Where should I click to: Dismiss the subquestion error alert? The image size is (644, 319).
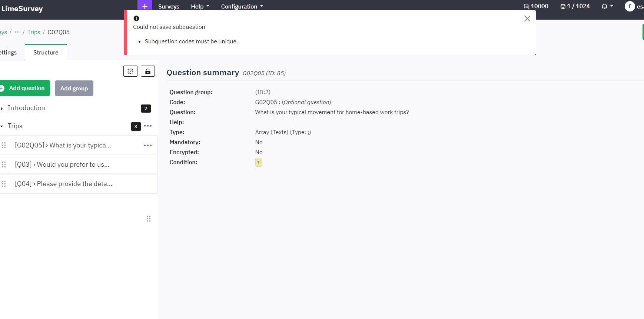click(527, 19)
